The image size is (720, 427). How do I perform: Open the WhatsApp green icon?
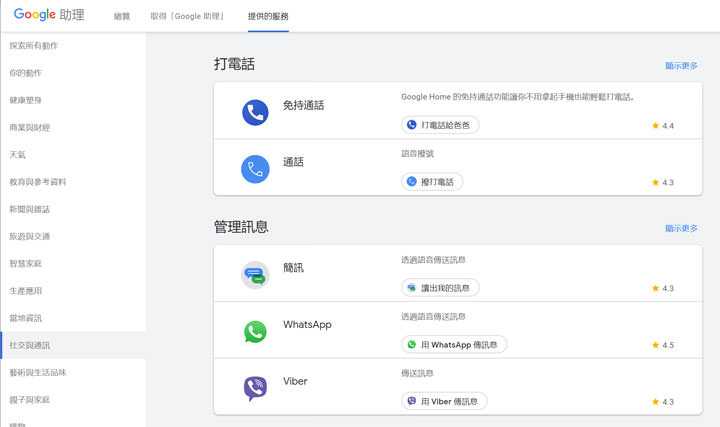pos(255,331)
